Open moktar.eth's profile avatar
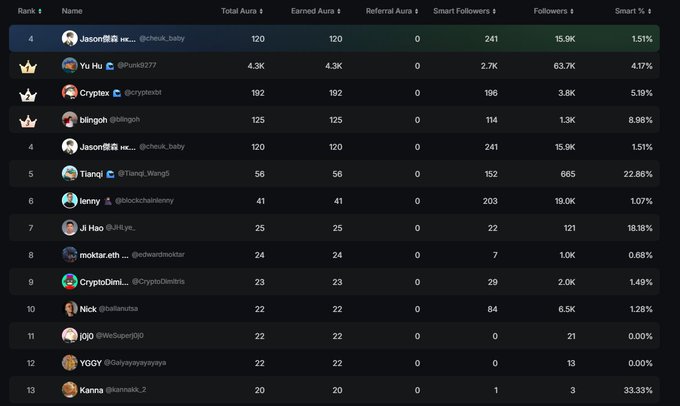 tap(69, 255)
